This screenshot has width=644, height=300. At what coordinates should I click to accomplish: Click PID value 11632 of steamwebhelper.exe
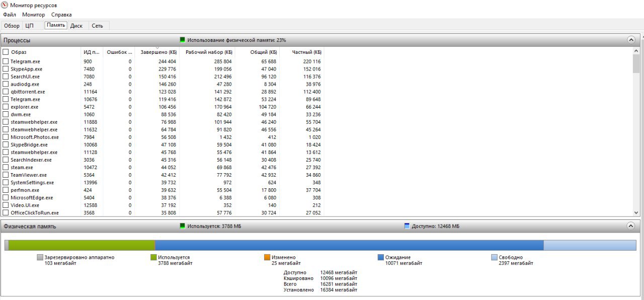coord(91,129)
